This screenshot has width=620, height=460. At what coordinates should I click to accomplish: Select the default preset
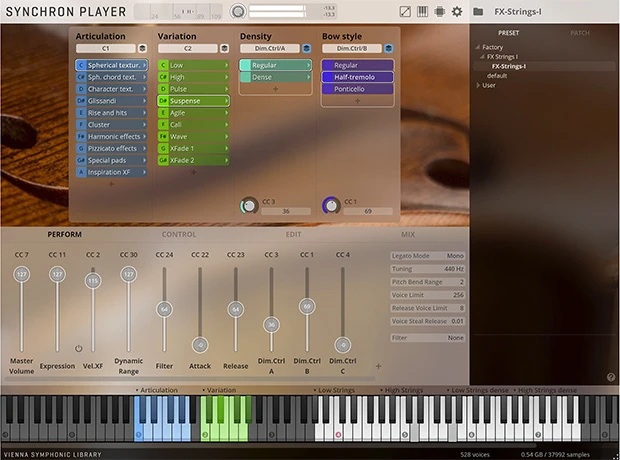pos(497,76)
